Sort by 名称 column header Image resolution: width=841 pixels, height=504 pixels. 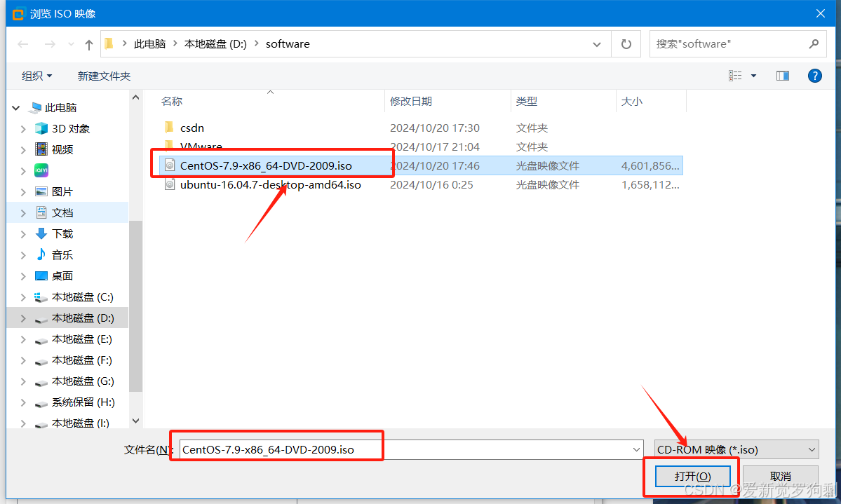pyautogui.click(x=270, y=101)
